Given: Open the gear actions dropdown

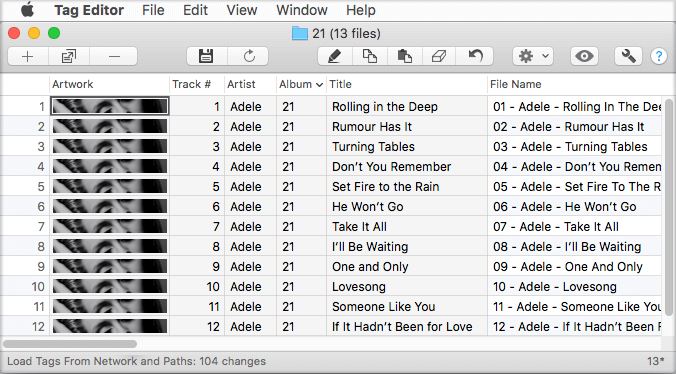Looking at the screenshot, I should 533,56.
